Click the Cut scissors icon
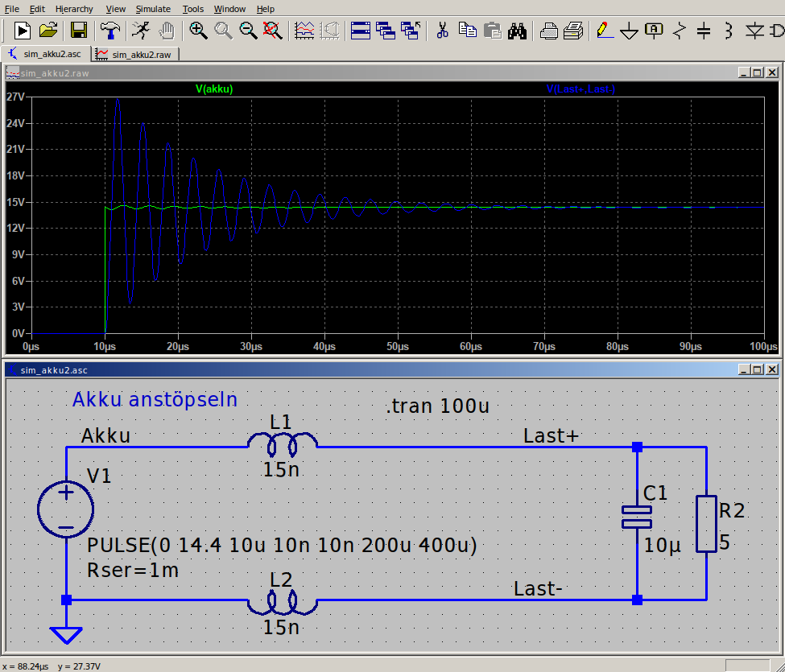785x672 pixels. [442, 31]
